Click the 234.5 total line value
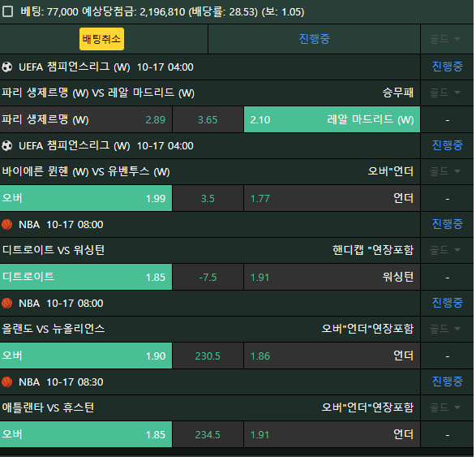The width and height of the screenshot is (476, 457). pyautogui.click(x=208, y=434)
